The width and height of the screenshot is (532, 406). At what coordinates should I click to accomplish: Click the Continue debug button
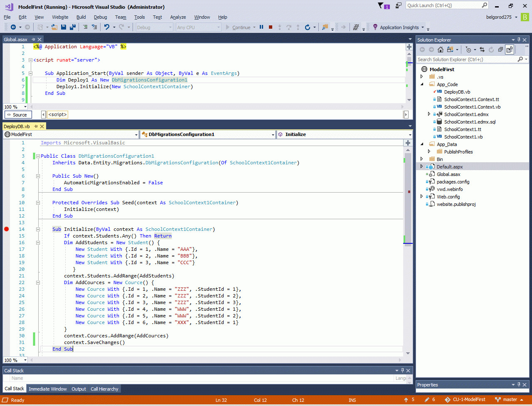(x=238, y=27)
